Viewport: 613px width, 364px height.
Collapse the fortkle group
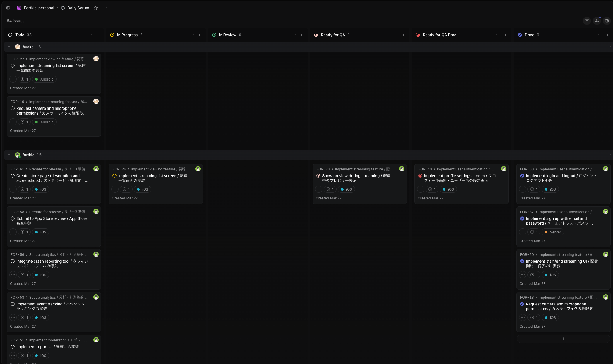point(9,155)
